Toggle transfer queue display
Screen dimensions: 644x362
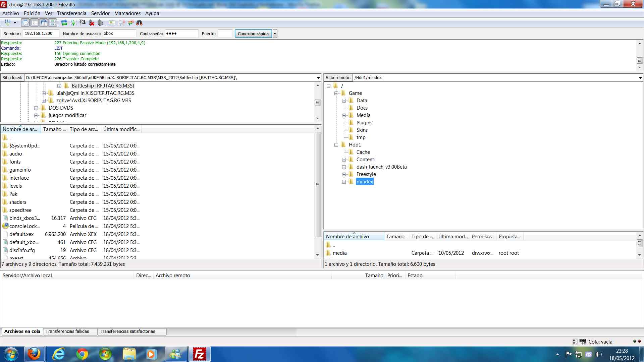(x=53, y=23)
